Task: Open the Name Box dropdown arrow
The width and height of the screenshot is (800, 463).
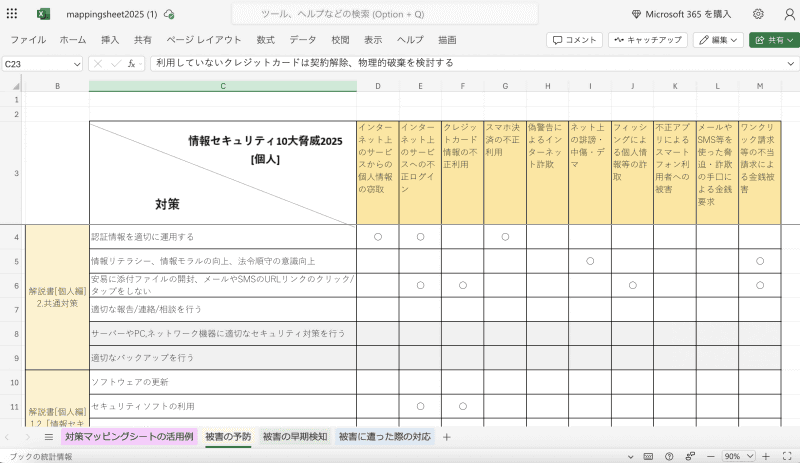Action: click(77, 64)
